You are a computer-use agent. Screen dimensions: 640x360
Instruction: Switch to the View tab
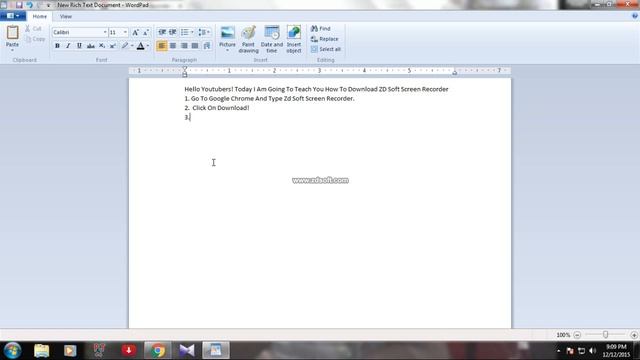[65, 16]
